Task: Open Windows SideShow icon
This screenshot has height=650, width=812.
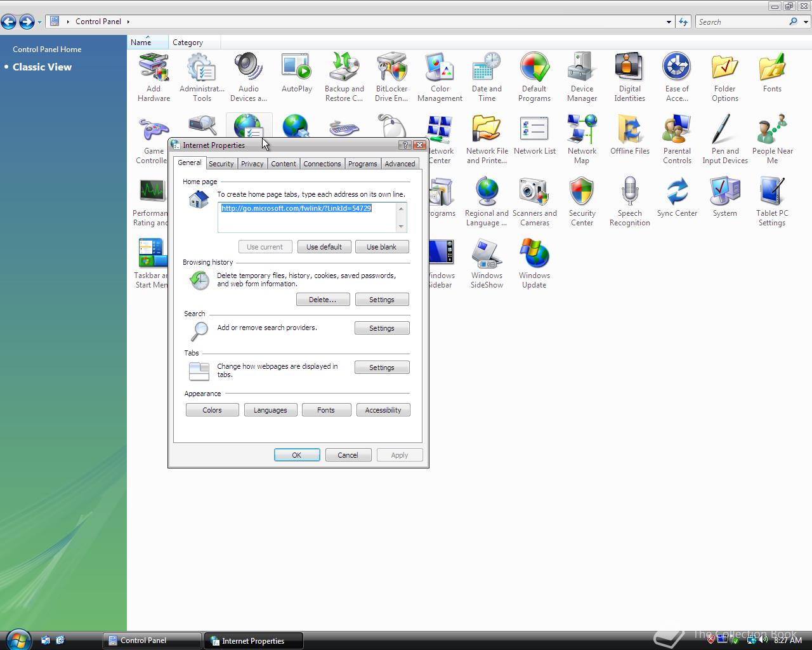Action: tap(487, 264)
